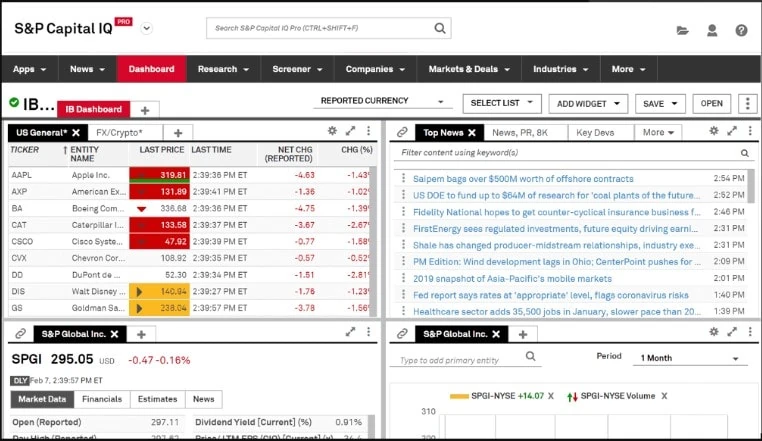Viewport: 762px width, 441px height.
Task: Open the Add Widget dropdown
Action: [x=589, y=104]
